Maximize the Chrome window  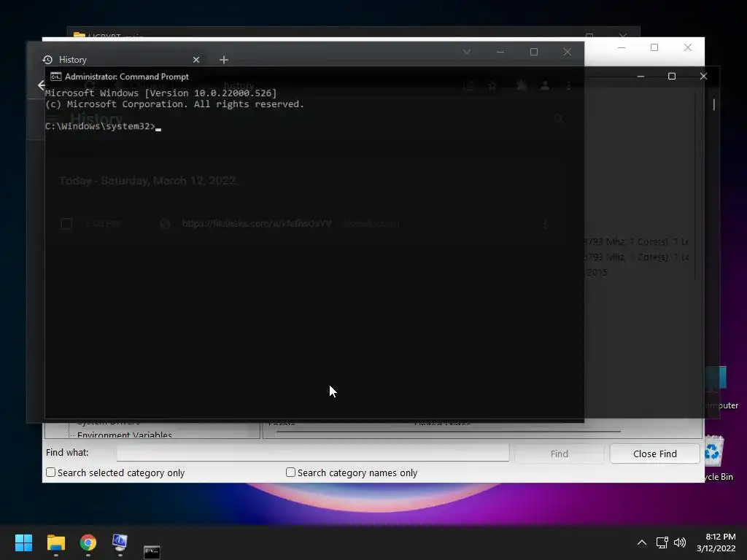[x=534, y=52]
